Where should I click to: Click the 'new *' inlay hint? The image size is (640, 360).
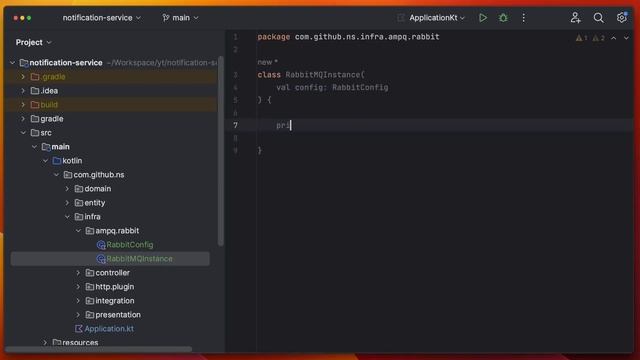click(x=267, y=62)
